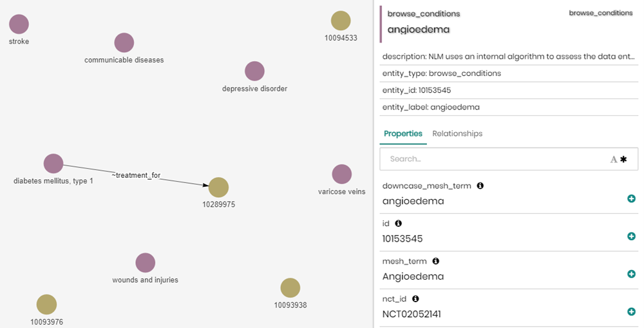644x328 pixels.
Task: Toggle case-sensitive search A icon
Action: tap(614, 159)
